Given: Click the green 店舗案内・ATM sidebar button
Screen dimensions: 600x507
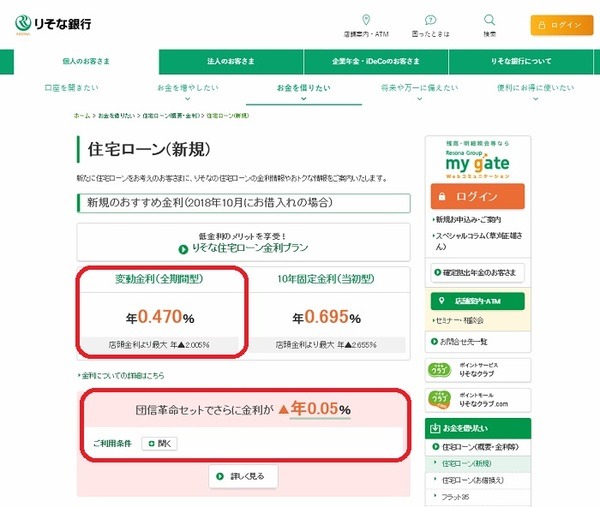Looking at the screenshot, I should [478, 301].
